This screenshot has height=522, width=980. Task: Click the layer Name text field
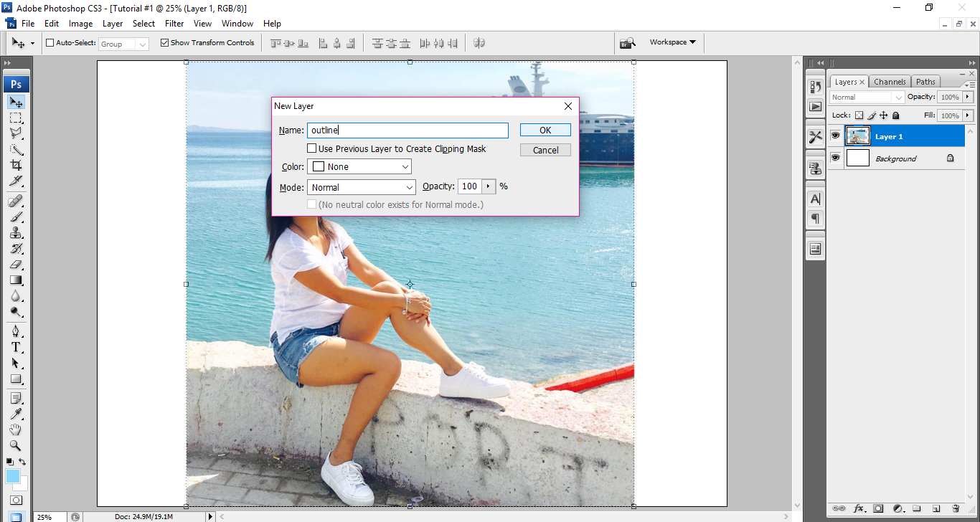pyautogui.click(x=407, y=130)
